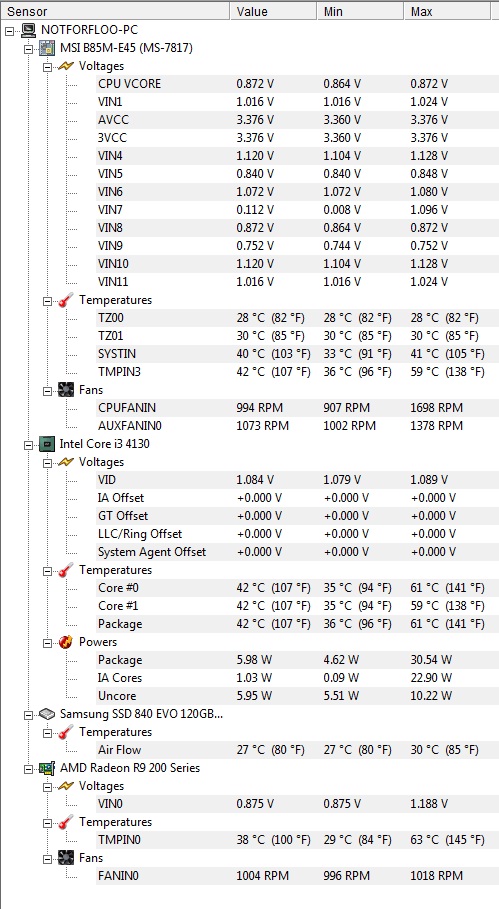Select the CPUFANIN fan row

(297, 408)
